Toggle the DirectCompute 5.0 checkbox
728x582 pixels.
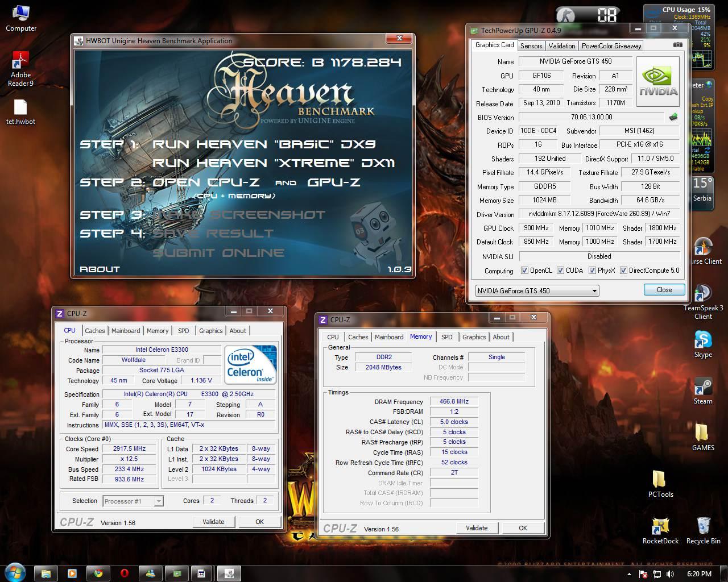623,271
